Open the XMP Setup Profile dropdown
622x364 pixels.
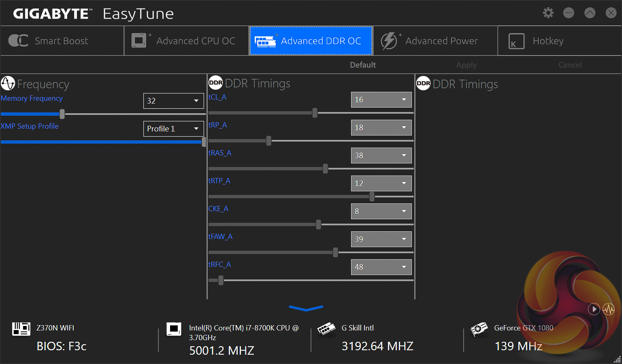pos(173,129)
